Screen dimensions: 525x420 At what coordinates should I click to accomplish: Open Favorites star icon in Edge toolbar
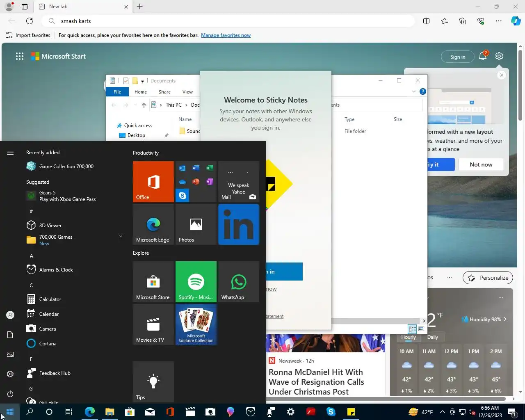pos(445,21)
